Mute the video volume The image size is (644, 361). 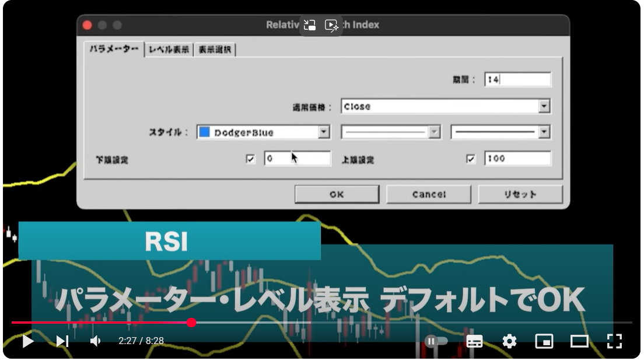(96, 341)
